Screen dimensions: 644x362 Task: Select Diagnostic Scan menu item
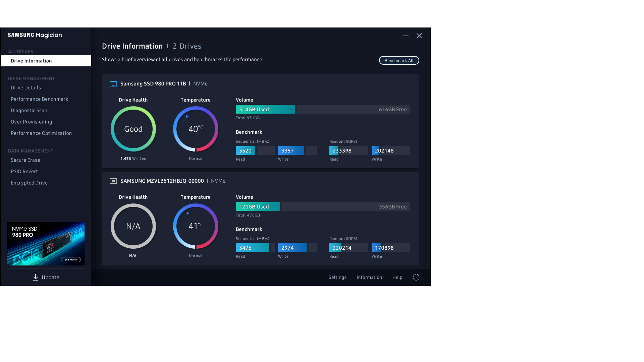point(29,111)
